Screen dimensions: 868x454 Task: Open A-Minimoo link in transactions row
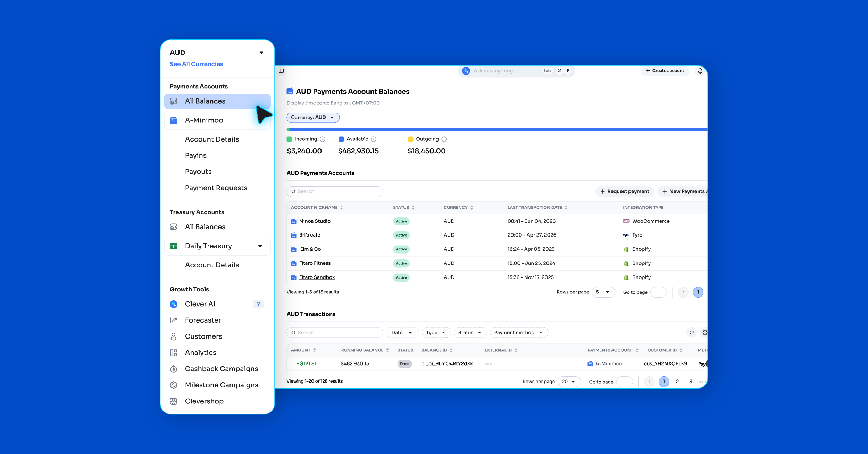coord(609,364)
